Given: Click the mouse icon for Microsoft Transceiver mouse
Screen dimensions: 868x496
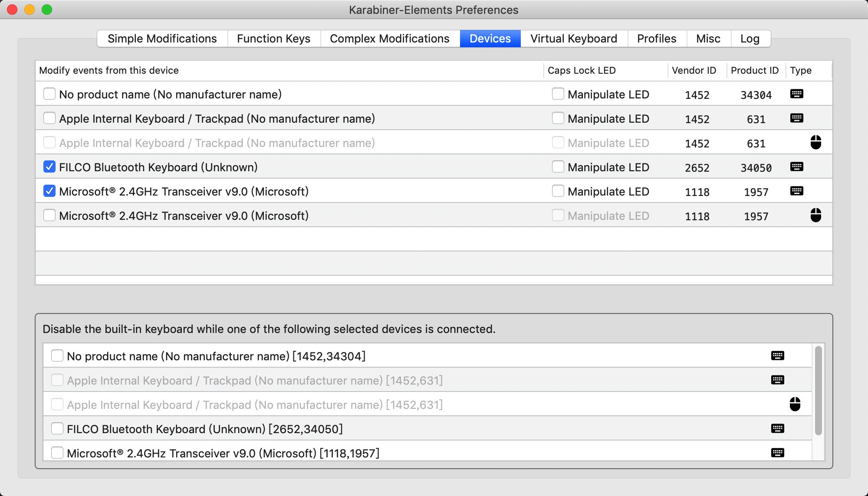Looking at the screenshot, I should point(813,215).
